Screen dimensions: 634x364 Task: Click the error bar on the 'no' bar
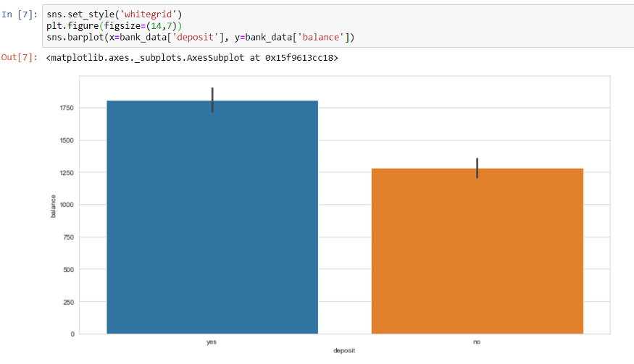tap(477, 168)
